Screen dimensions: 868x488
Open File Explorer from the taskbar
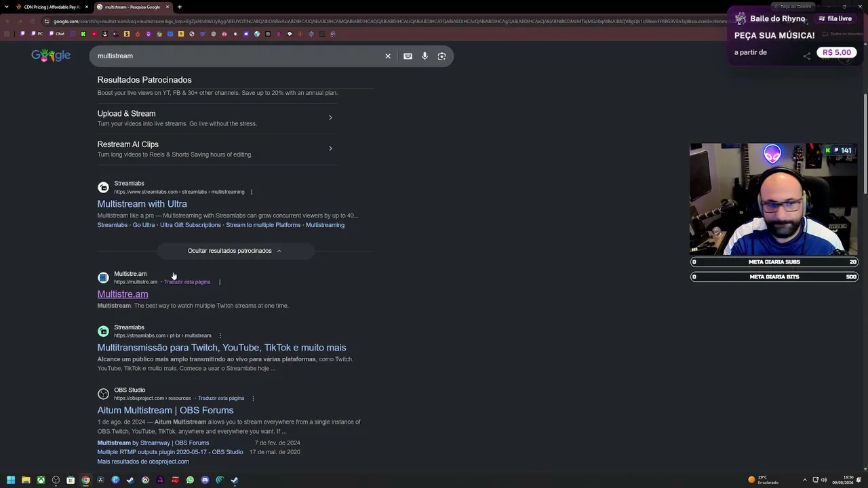coord(26,480)
